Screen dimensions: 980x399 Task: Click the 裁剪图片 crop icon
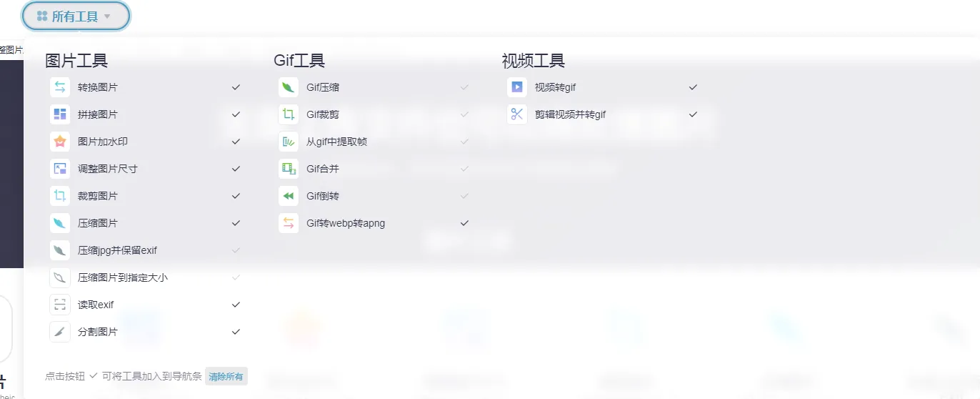[60, 196]
